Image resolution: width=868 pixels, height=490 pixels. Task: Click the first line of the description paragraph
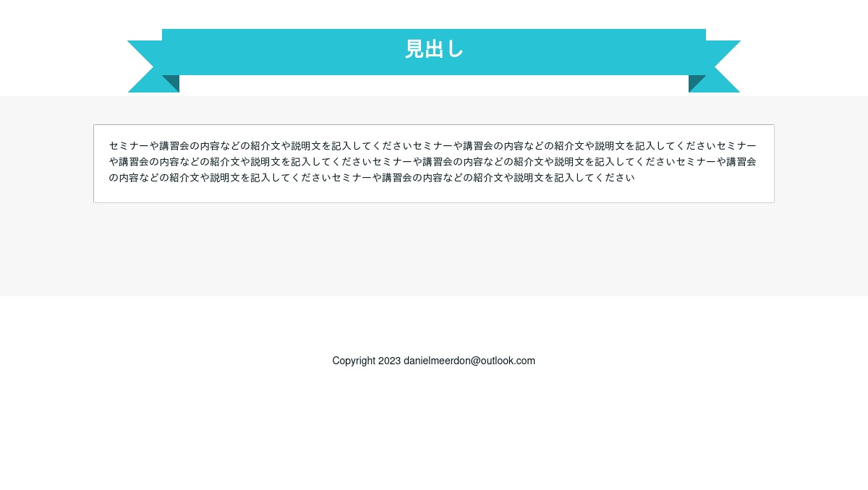pos(433,146)
